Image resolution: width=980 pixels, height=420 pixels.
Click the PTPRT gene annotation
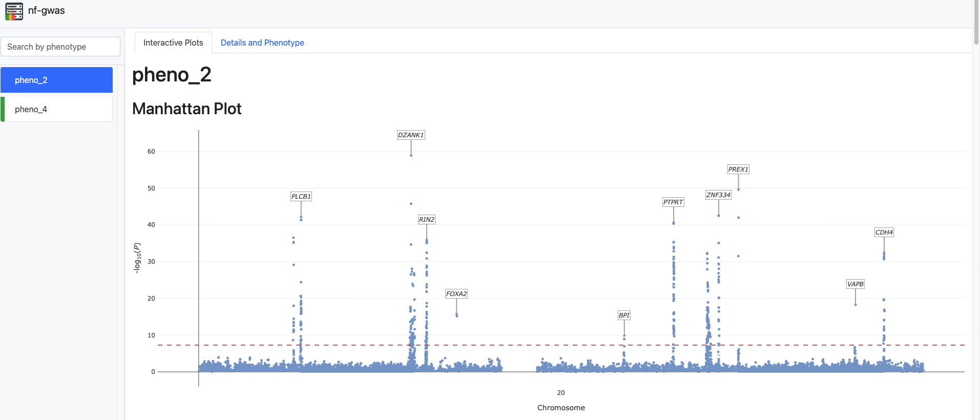coord(673,202)
